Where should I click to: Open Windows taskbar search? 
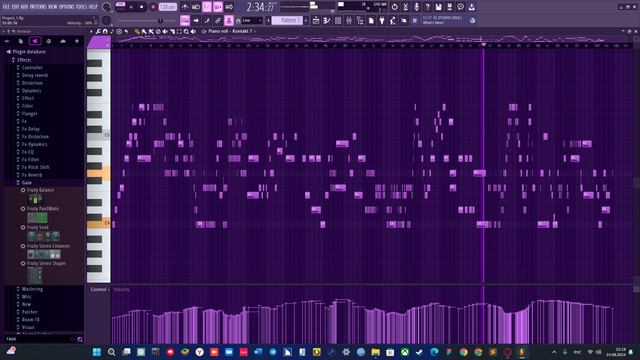pyautogui.click(x=111, y=352)
